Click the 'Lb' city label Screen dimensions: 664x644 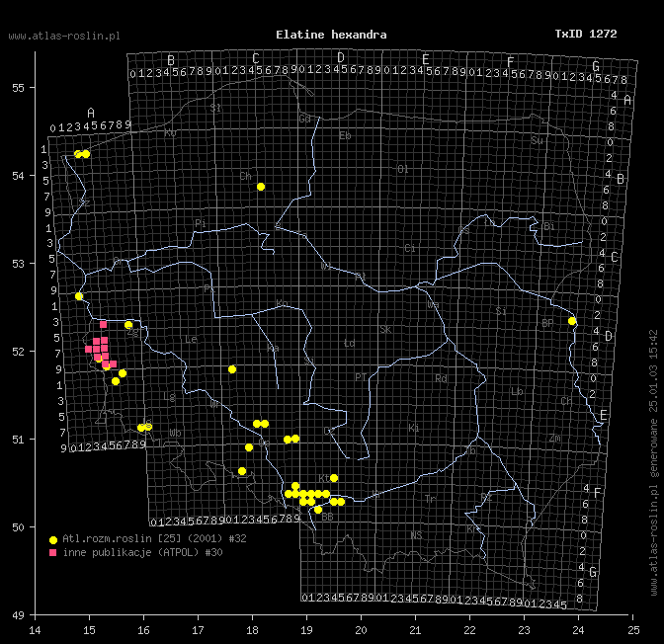(x=517, y=391)
